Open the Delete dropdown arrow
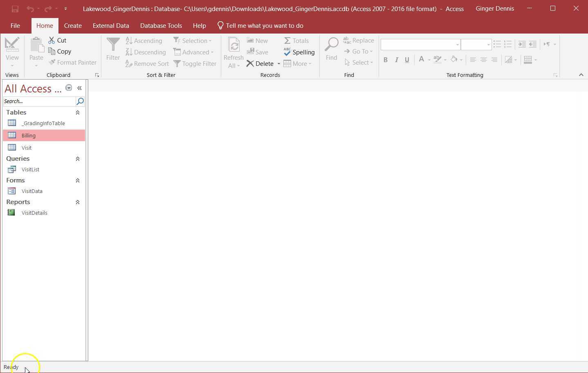 point(279,64)
